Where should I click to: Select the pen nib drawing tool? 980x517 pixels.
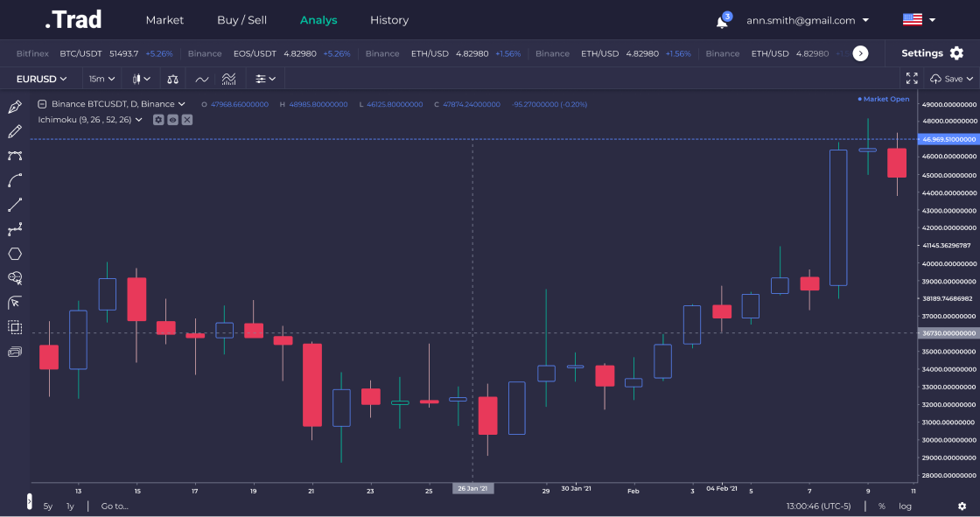click(x=15, y=107)
